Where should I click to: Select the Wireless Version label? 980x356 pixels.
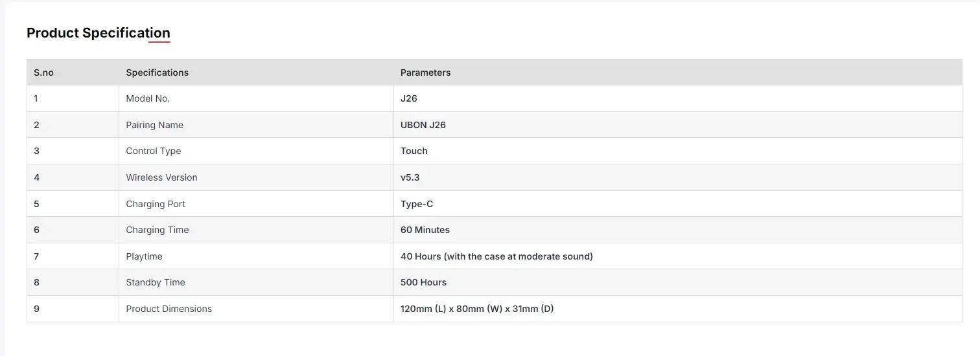coord(161,177)
